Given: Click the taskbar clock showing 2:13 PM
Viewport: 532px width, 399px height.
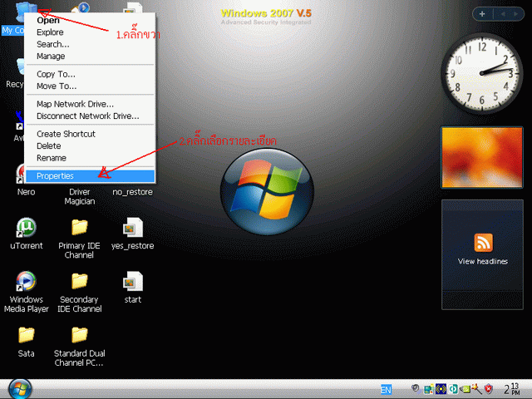Looking at the screenshot, I should coord(512,389).
